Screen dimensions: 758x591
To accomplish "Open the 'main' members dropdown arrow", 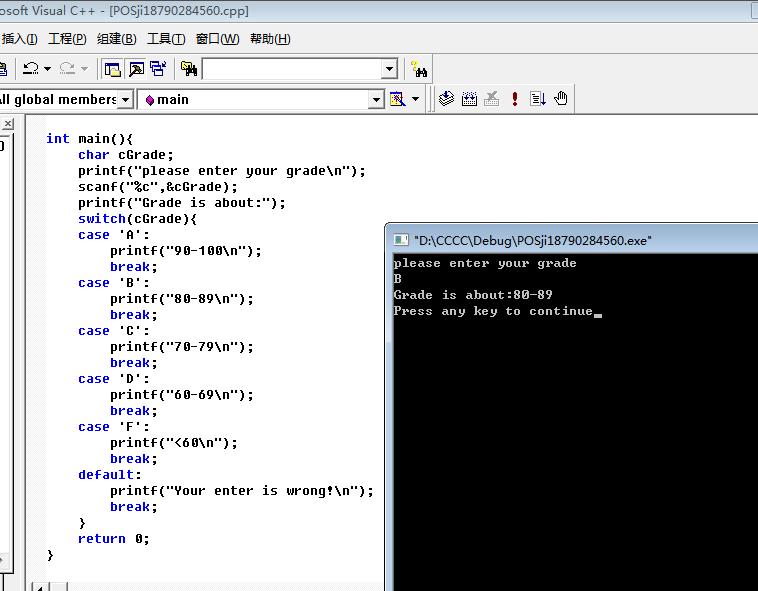I will (x=376, y=100).
